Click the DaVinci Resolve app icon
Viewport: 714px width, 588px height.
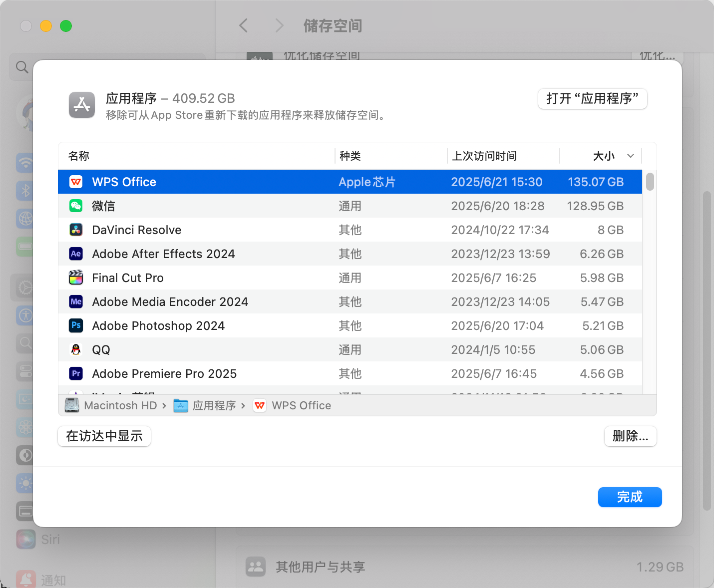click(x=76, y=230)
